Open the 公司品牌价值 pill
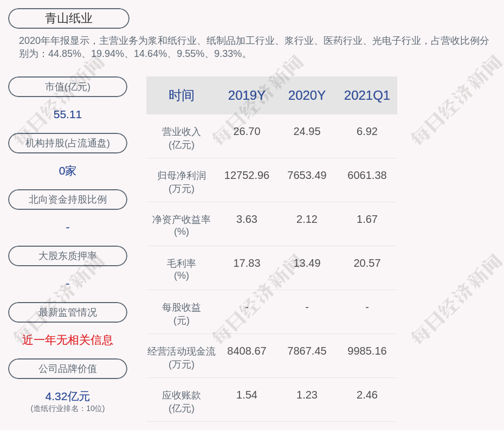504x430 pixels. click(68, 369)
